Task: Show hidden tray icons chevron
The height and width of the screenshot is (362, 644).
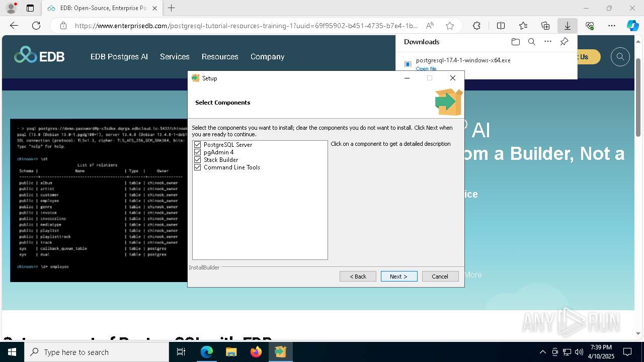Action: (x=542, y=352)
